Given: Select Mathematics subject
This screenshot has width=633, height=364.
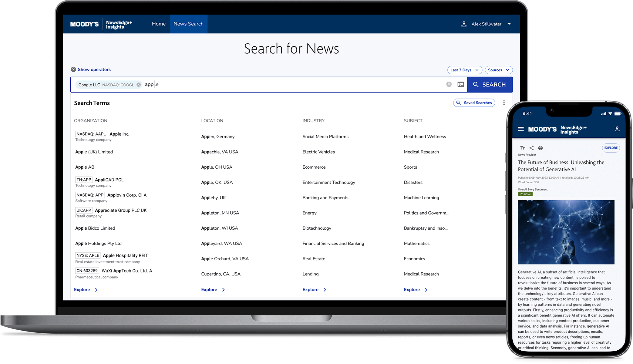Looking at the screenshot, I should [x=416, y=243].
